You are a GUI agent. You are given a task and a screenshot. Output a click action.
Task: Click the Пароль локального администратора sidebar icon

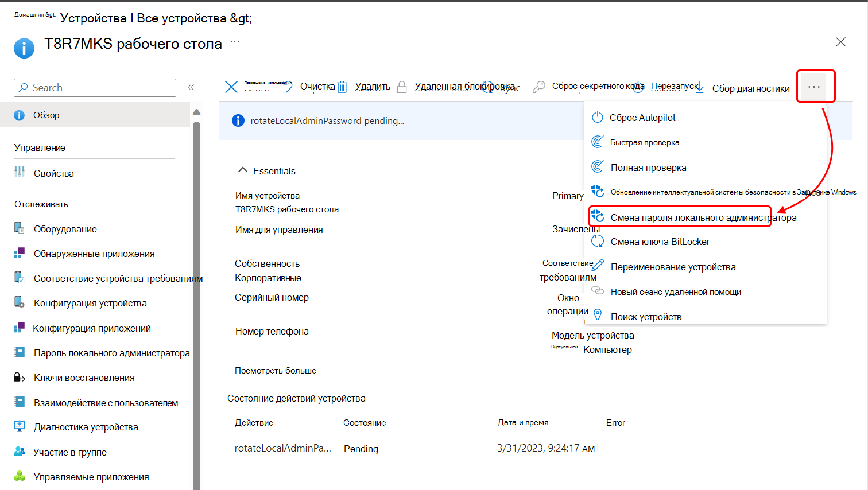coord(20,352)
